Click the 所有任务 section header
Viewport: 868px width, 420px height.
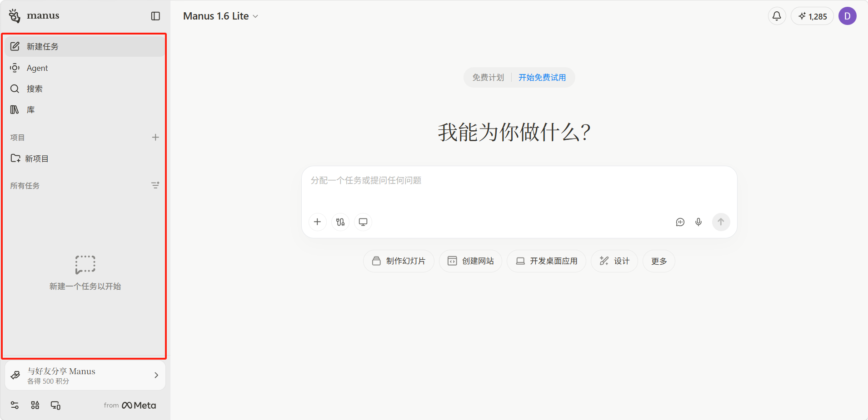coord(25,186)
